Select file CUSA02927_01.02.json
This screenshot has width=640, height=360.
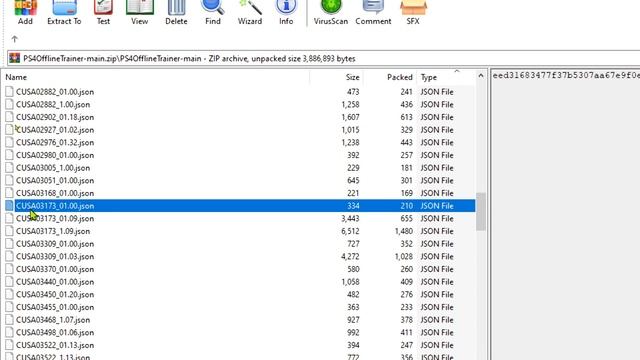click(55, 130)
